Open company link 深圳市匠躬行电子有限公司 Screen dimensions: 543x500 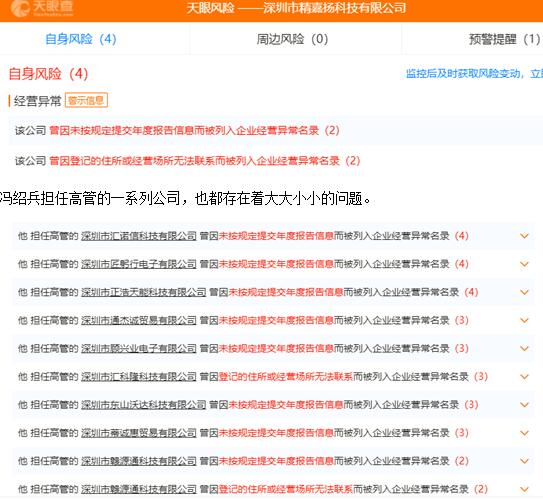coord(139,264)
